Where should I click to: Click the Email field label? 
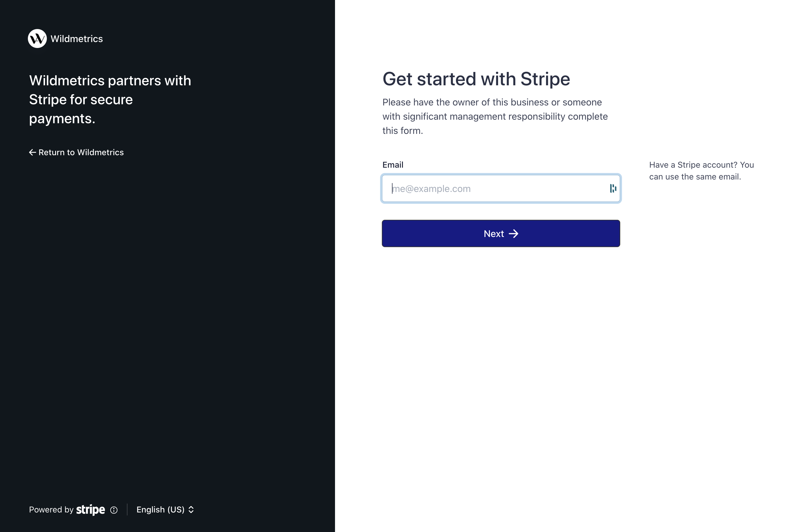[x=393, y=165]
